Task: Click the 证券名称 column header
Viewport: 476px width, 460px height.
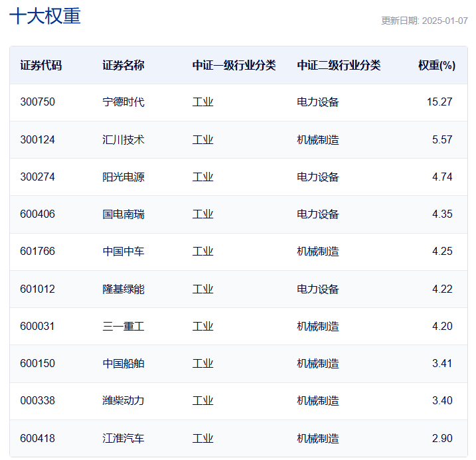Action: pos(123,65)
